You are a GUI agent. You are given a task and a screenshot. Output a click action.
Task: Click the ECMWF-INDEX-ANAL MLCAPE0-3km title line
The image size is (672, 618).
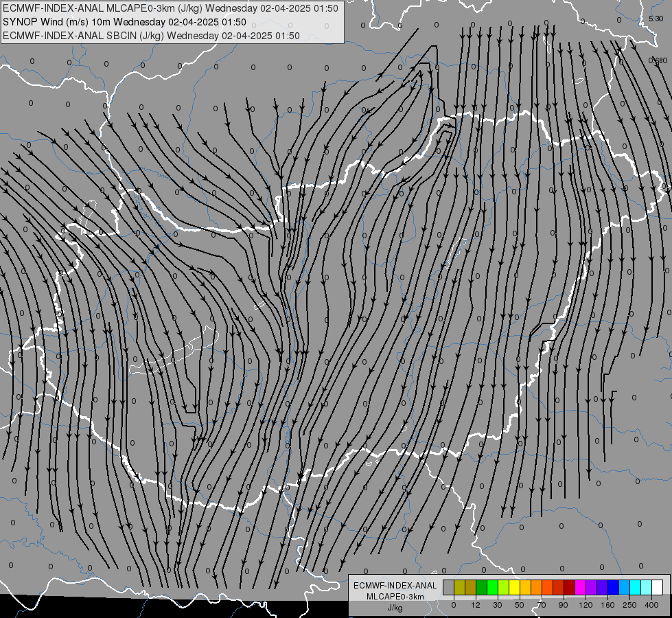point(170,8)
